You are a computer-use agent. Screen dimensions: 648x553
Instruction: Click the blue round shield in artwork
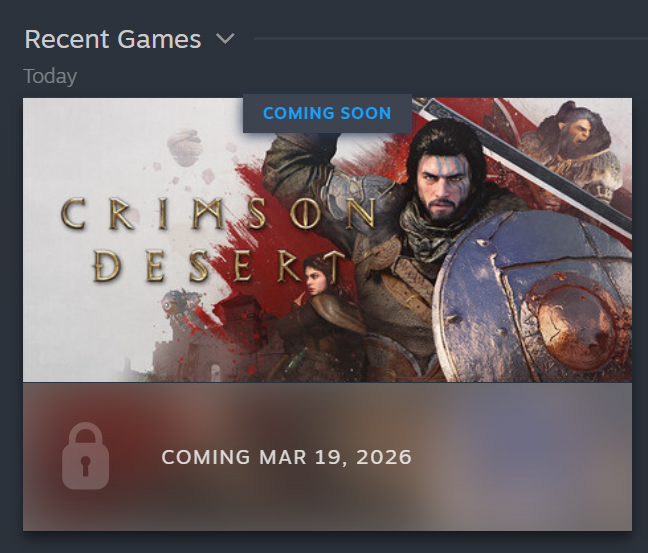point(533,300)
